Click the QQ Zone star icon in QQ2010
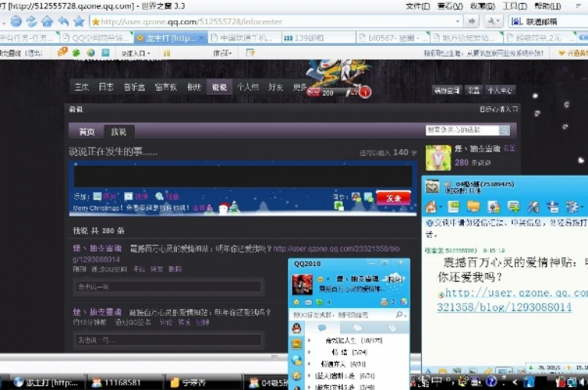The image size is (588, 390). coord(296,302)
